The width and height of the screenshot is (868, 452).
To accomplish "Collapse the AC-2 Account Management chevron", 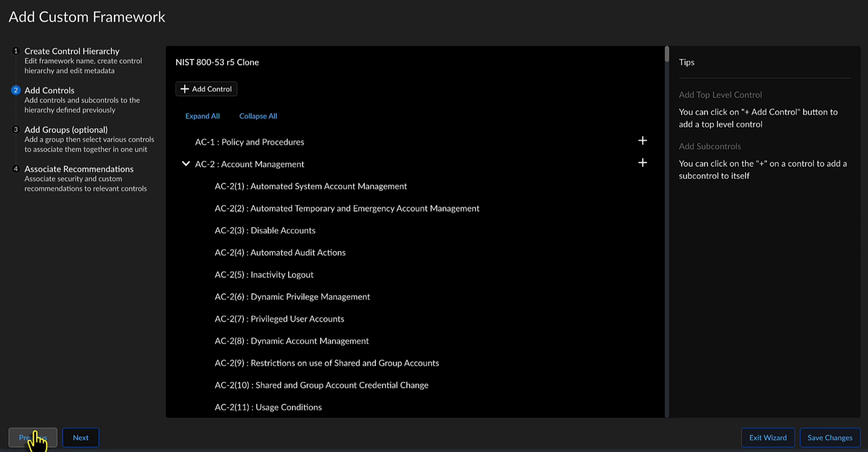I will click(x=186, y=164).
